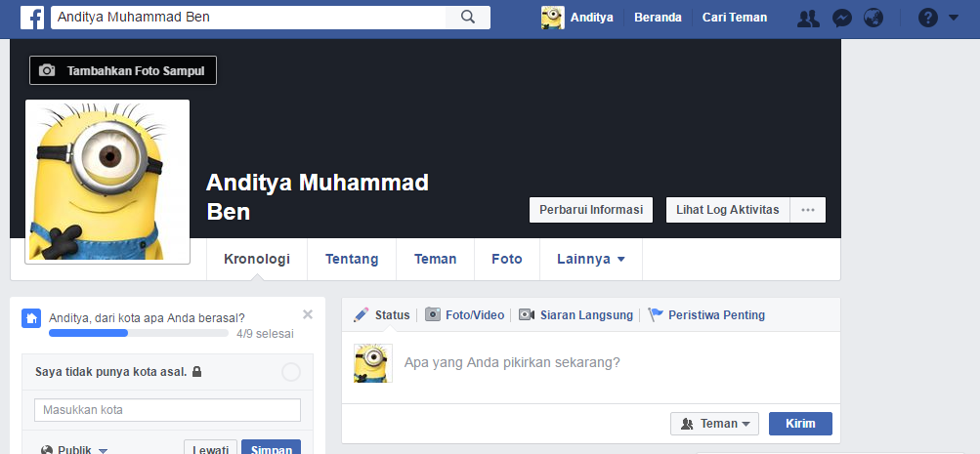980x454 pixels.
Task: Click the Kirim post button
Action: (800, 424)
